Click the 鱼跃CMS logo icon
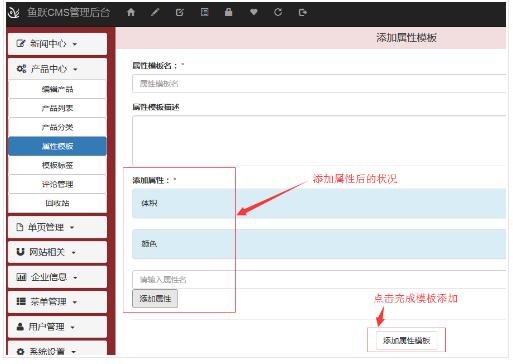The height and width of the screenshot is (364, 513). click(x=14, y=12)
